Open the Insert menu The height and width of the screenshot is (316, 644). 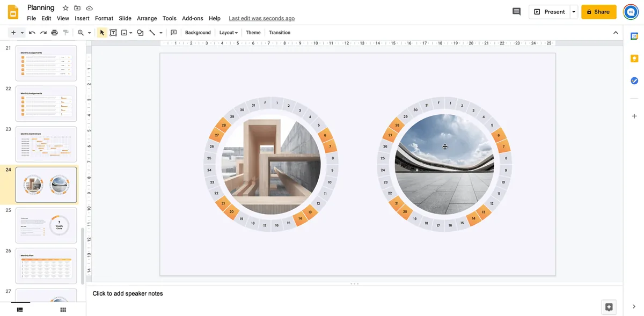coord(82,18)
